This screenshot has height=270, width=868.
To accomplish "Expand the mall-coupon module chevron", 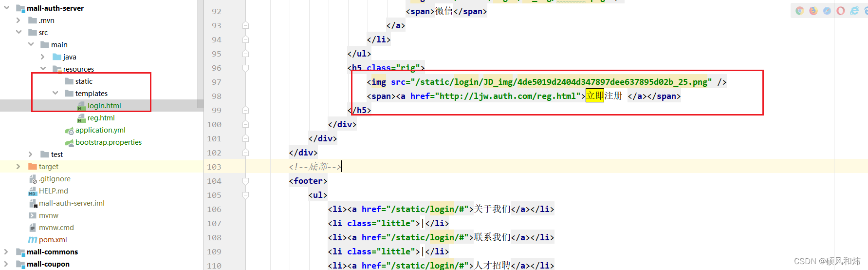I will 6,264.
